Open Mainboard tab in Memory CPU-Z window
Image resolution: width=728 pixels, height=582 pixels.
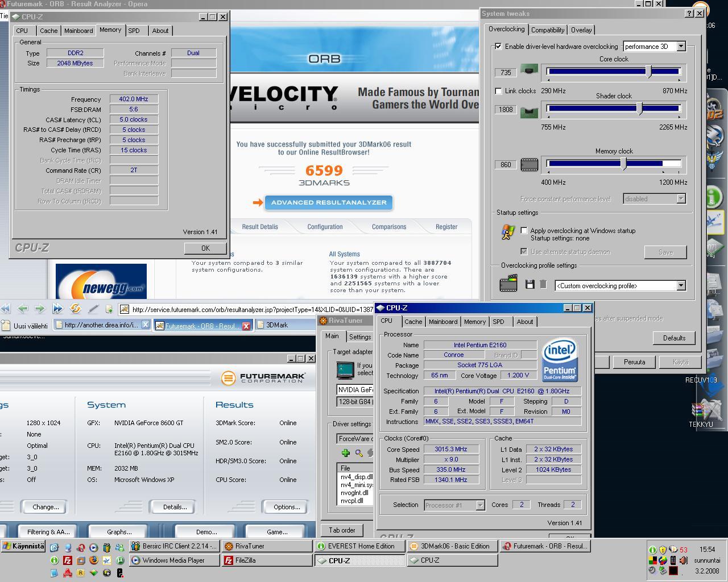[x=78, y=31]
